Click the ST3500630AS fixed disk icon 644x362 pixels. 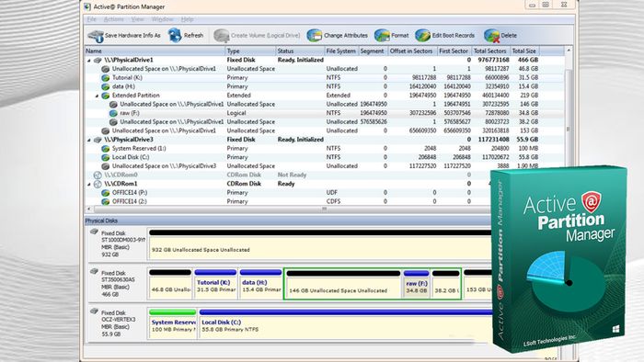94,271
